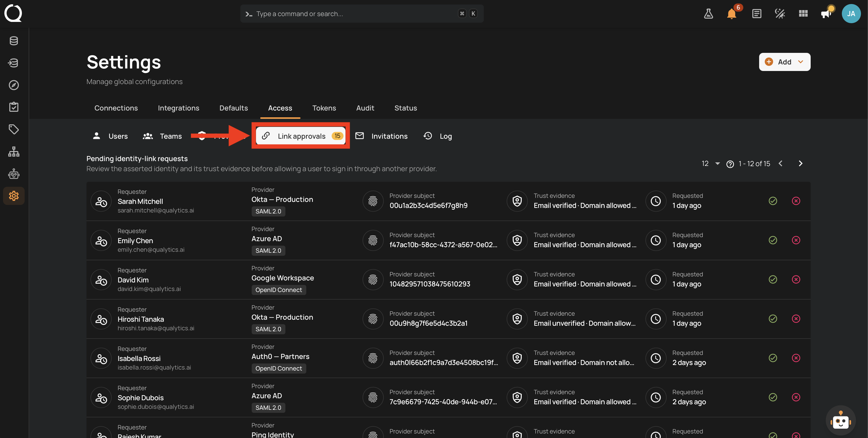Switch to the Audit tab
This screenshot has height=438, width=868.
(365, 108)
